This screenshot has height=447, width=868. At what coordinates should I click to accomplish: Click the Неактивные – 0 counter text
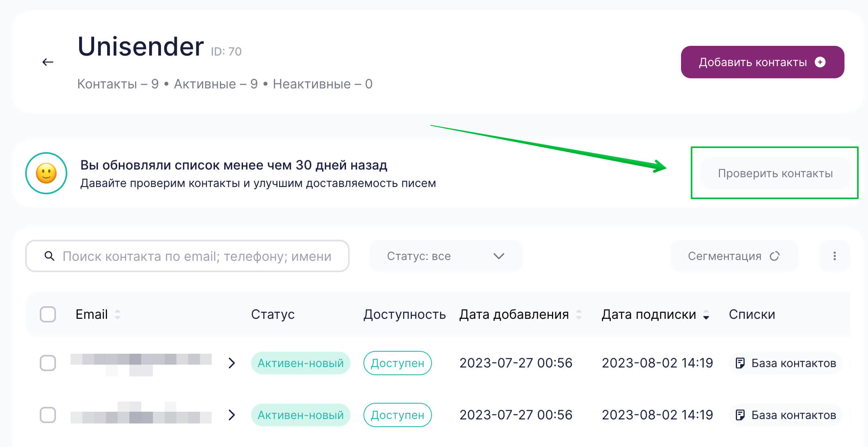pos(322,84)
